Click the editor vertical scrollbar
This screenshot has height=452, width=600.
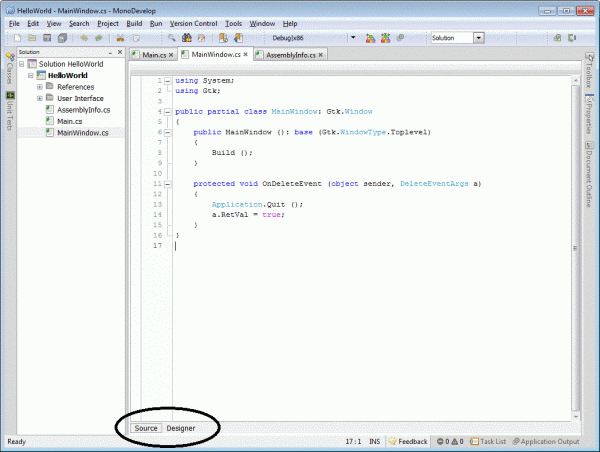pos(576,248)
